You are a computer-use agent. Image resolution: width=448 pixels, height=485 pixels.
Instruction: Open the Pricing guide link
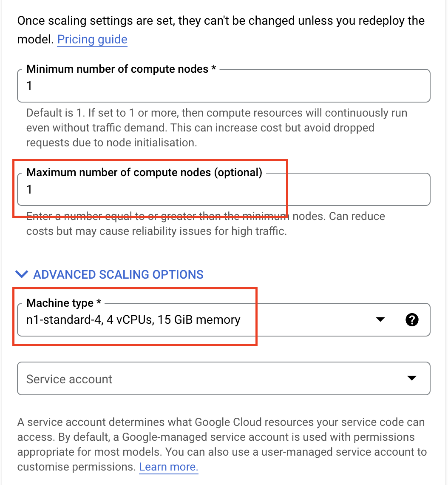pyautogui.click(x=92, y=40)
